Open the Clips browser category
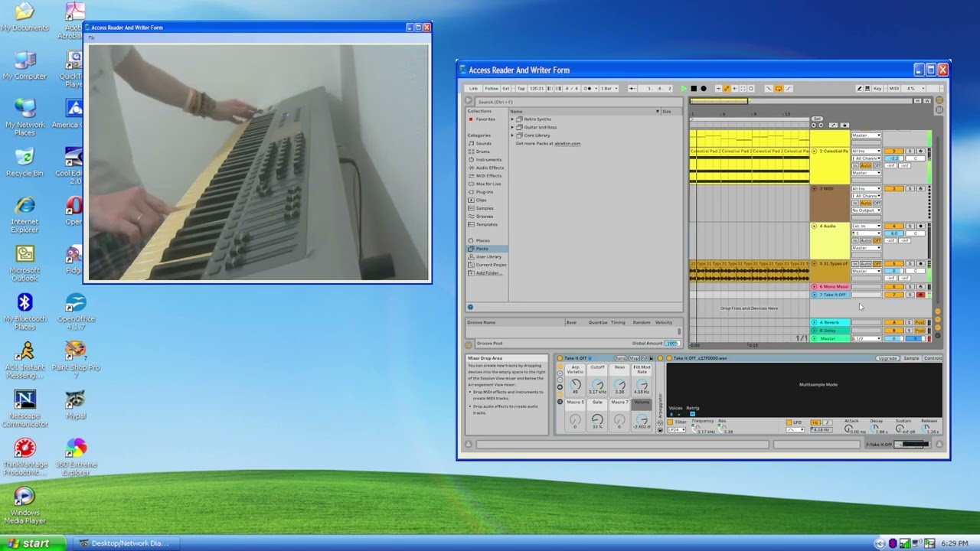This screenshot has width=980, height=551. pyautogui.click(x=478, y=200)
